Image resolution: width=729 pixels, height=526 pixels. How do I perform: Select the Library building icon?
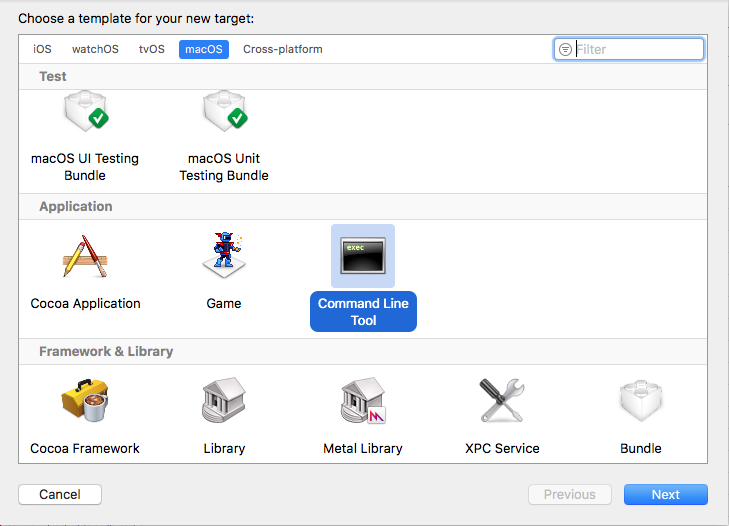224,401
